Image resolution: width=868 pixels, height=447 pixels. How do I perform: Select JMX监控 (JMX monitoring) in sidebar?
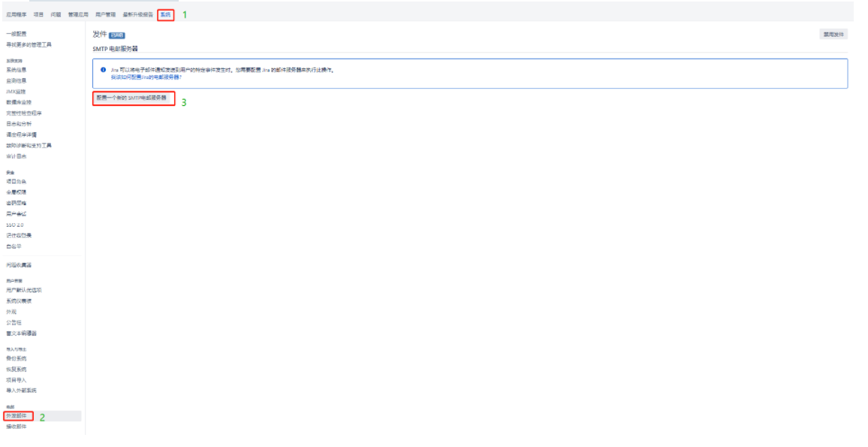tap(16, 92)
